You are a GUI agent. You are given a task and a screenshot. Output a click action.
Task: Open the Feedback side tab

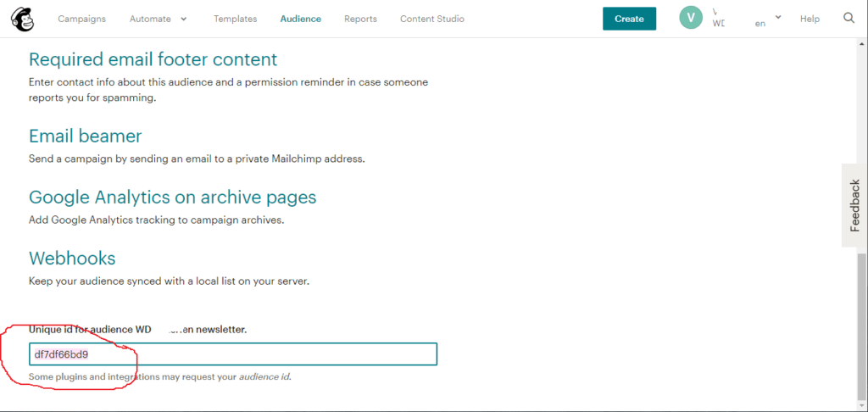854,205
